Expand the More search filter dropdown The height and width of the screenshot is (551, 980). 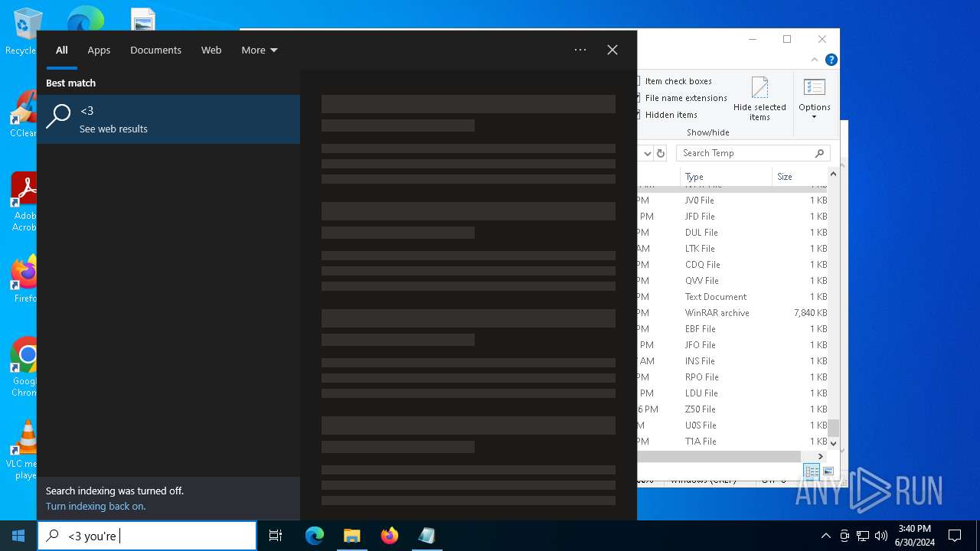coord(260,50)
